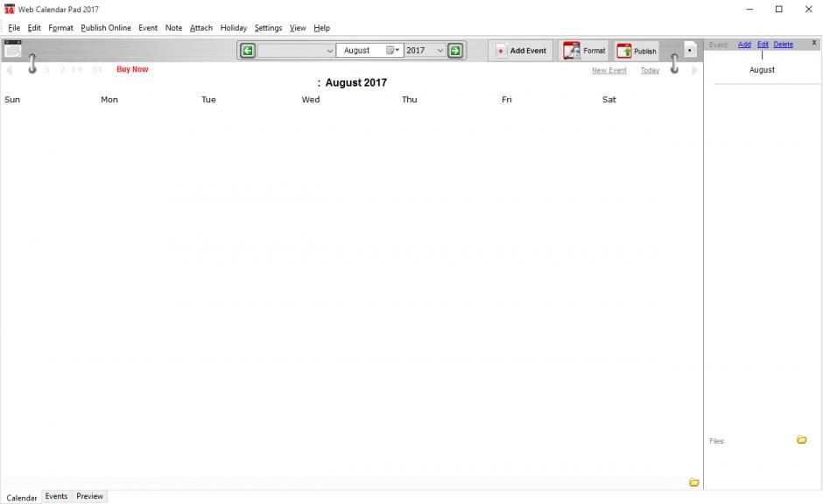Open the View menu

coord(298,28)
